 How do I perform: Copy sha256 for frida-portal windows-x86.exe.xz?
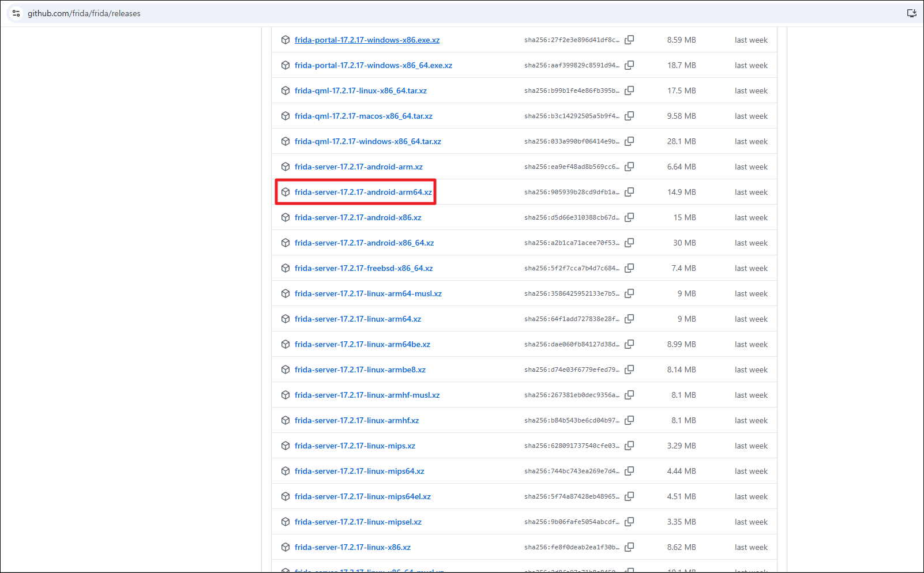click(629, 40)
